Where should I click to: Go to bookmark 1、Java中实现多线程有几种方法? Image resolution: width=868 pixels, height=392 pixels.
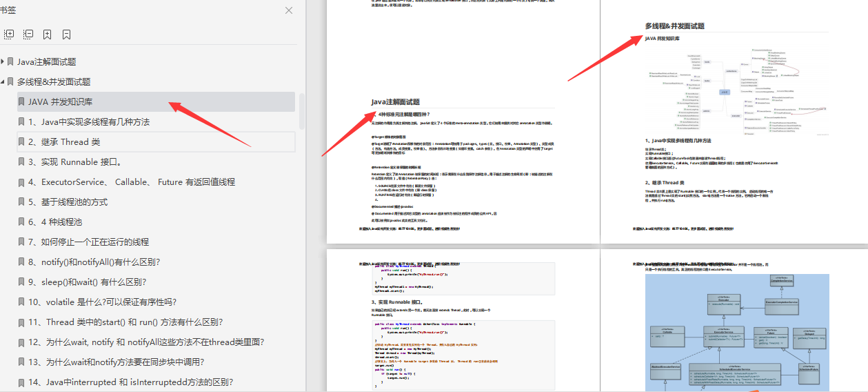coord(89,121)
